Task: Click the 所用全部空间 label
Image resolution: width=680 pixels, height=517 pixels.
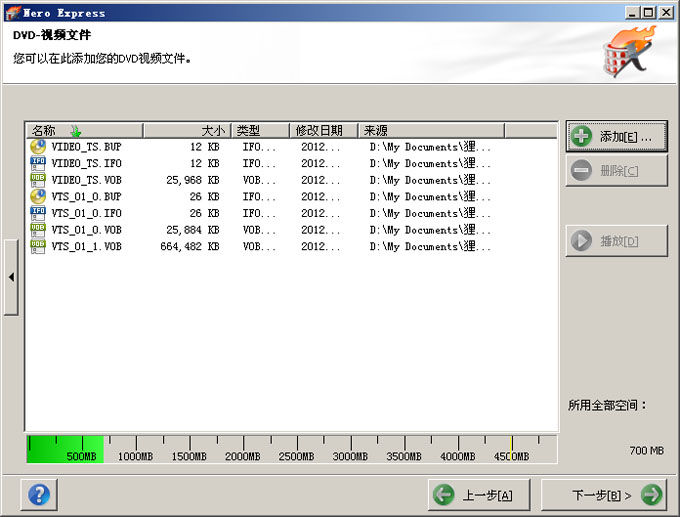Action: pyautogui.click(x=607, y=406)
